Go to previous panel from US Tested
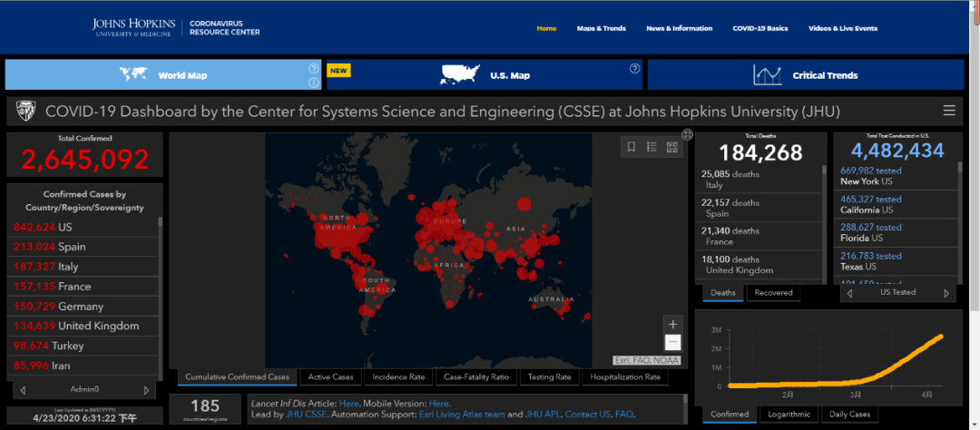This screenshot has width=980, height=430. (849, 293)
